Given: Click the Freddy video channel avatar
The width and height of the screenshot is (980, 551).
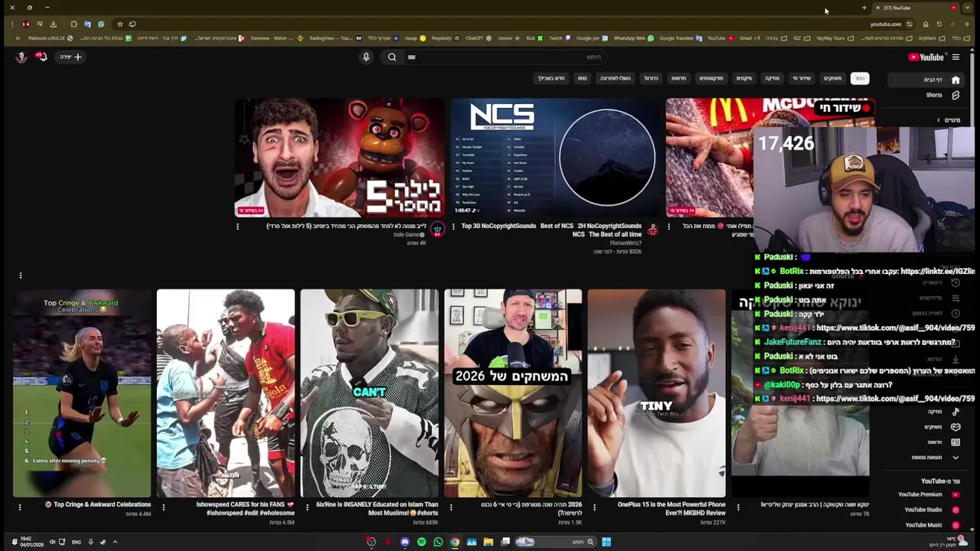Looking at the screenshot, I should point(437,229).
